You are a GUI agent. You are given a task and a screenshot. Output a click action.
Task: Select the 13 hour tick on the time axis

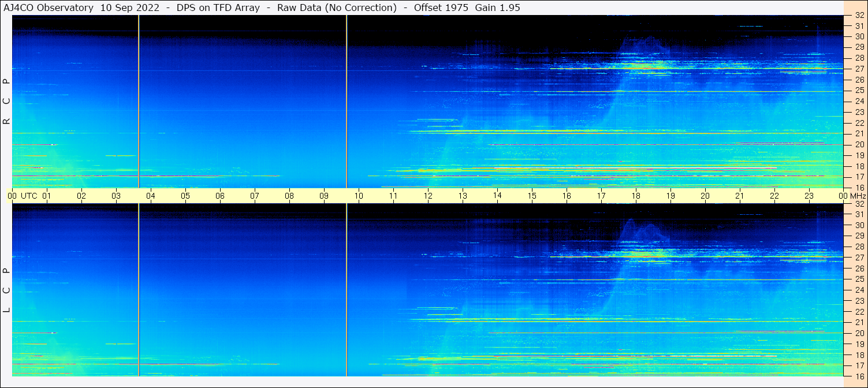[463, 196]
